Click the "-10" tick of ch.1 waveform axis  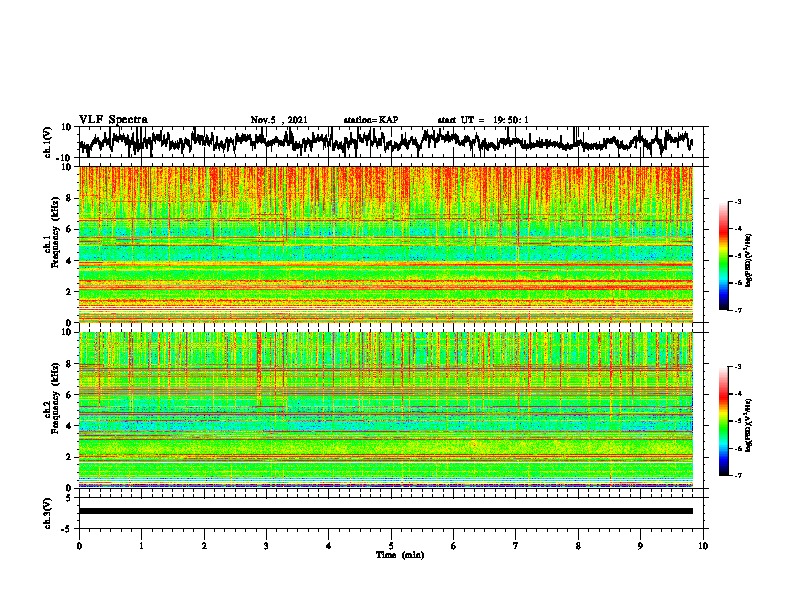pos(65,158)
